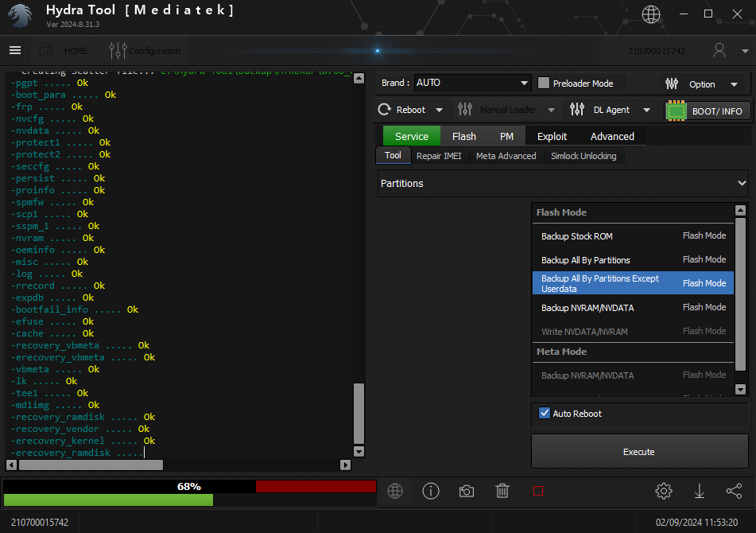Click the log panel scroll up arrow
This screenshot has height=533, width=756.
coord(359,78)
